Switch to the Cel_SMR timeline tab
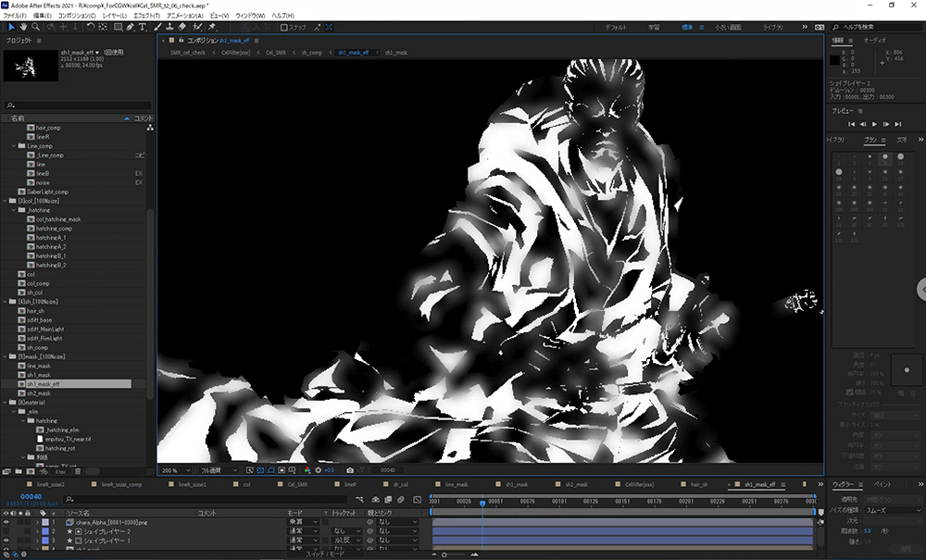The image size is (926, 560). point(297,484)
